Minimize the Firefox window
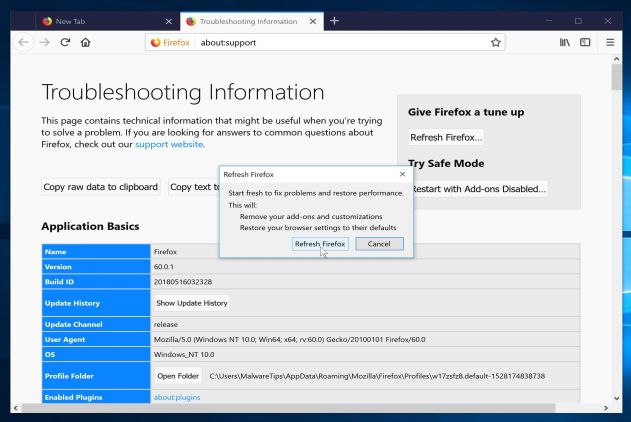The image size is (631, 422). [x=549, y=21]
